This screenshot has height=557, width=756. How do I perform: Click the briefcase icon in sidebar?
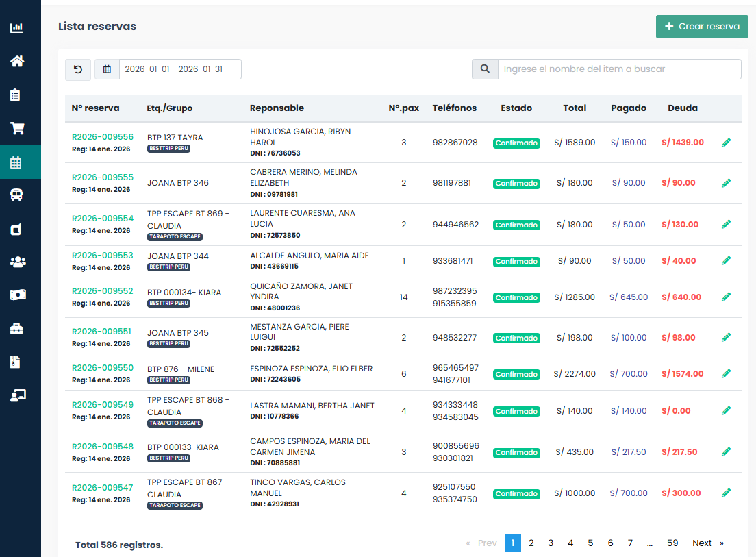[x=16, y=329]
